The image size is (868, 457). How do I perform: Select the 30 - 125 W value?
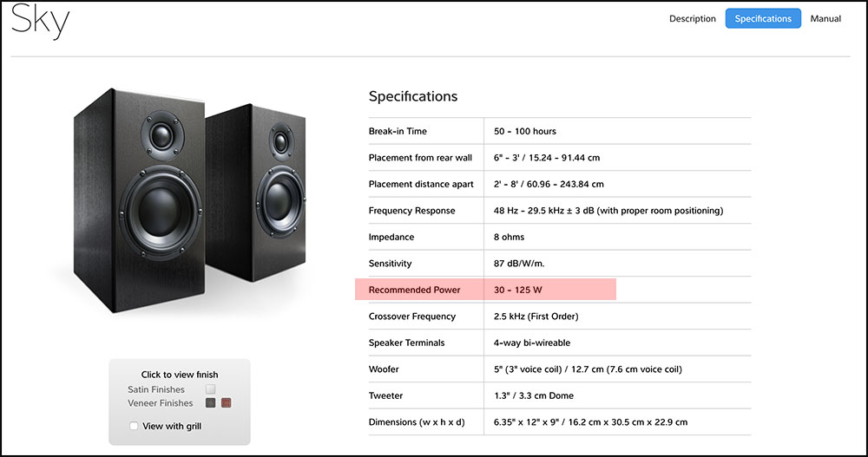tap(518, 290)
